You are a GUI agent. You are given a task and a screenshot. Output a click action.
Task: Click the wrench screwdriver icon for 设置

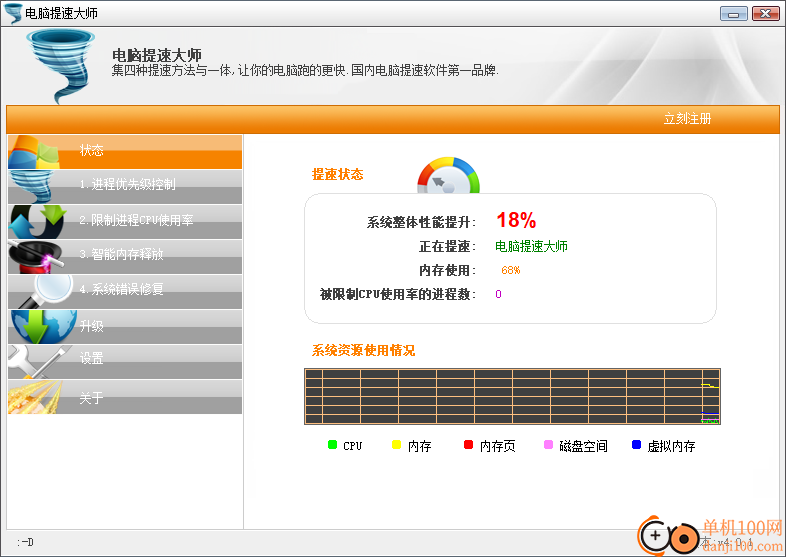pos(39,362)
